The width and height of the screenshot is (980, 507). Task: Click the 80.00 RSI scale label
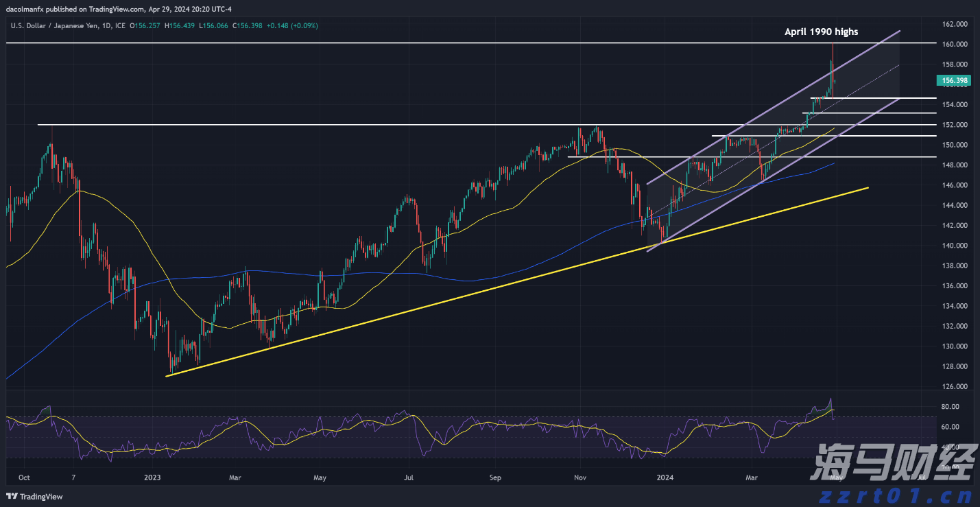point(949,407)
